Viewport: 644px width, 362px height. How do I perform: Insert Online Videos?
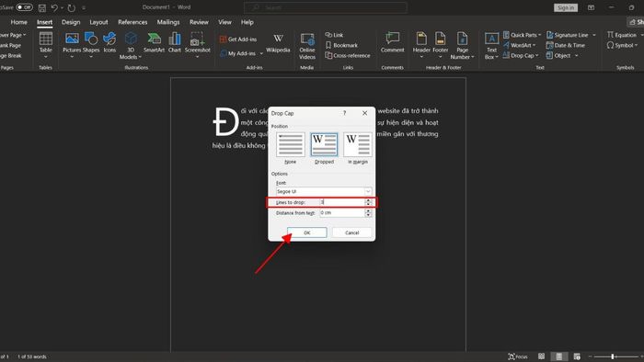click(306, 46)
